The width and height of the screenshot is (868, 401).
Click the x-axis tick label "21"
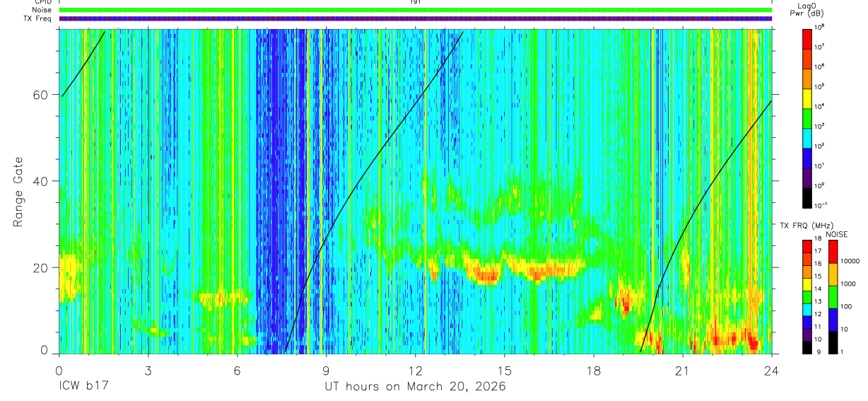(x=682, y=371)
